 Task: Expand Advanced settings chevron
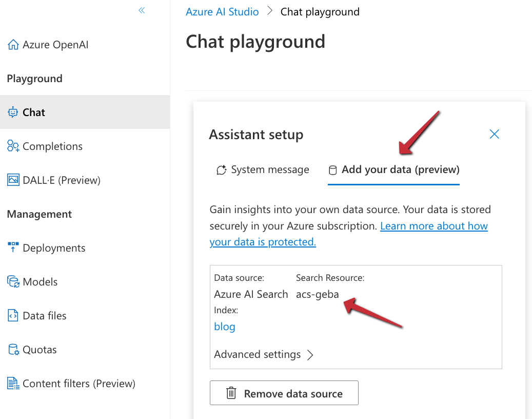310,355
